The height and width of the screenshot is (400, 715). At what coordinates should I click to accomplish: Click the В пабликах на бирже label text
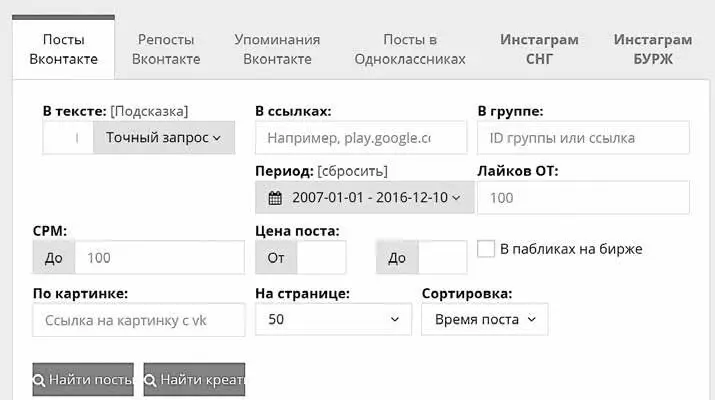[x=571, y=249]
